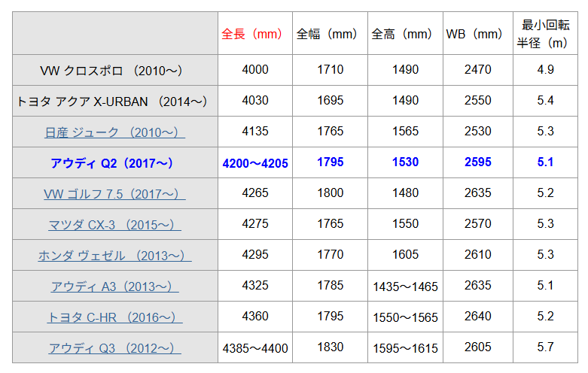
Task: Click height range 1435〜1465 for アウディ A3
Action: (405, 287)
